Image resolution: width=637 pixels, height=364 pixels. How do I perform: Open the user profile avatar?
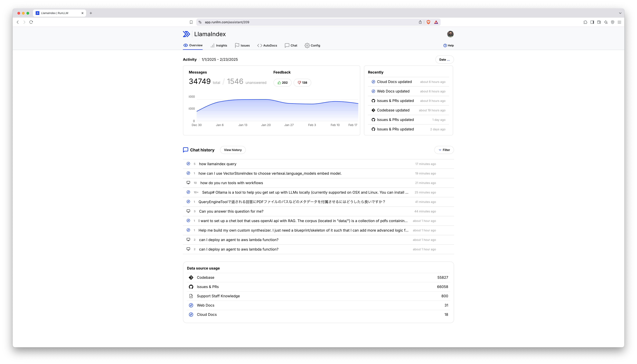[x=450, y=34]
